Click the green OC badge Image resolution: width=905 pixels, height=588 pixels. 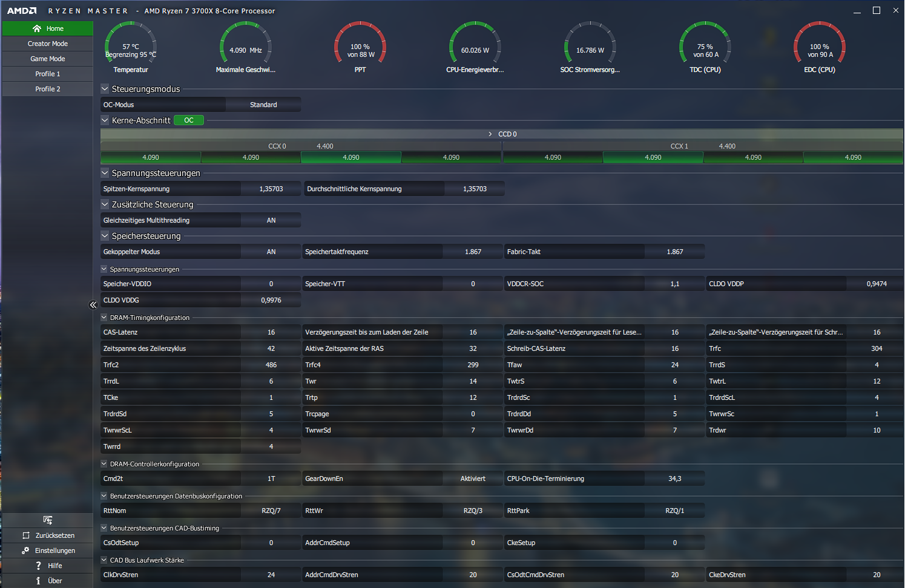point(189,120)
